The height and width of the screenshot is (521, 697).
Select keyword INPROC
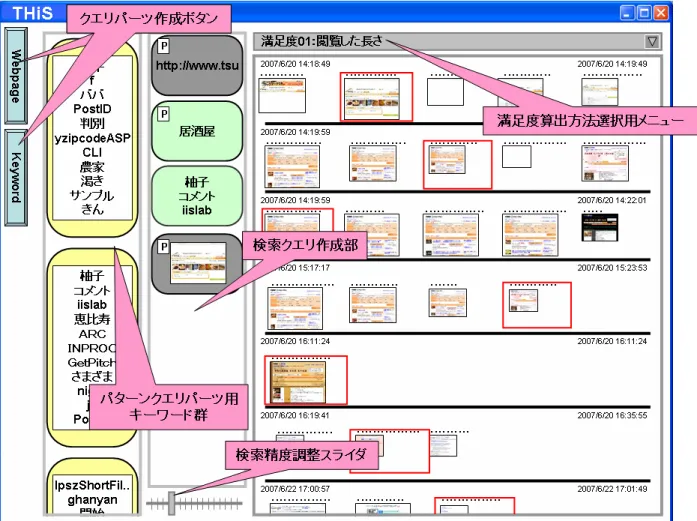click(x=92, y=348)
